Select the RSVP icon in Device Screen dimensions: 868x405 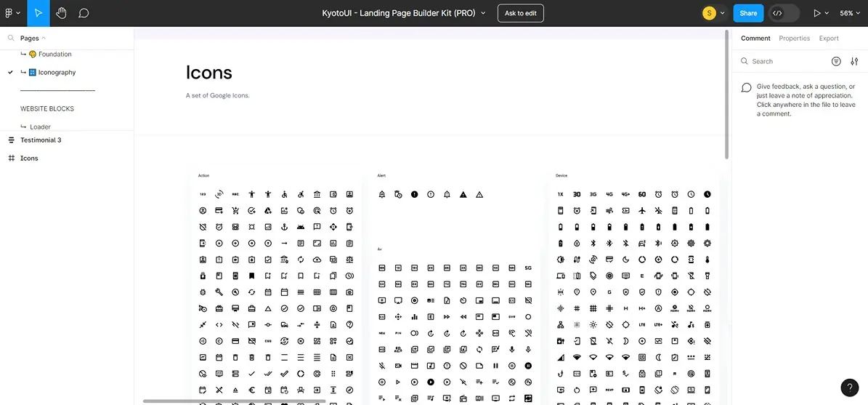609,390
